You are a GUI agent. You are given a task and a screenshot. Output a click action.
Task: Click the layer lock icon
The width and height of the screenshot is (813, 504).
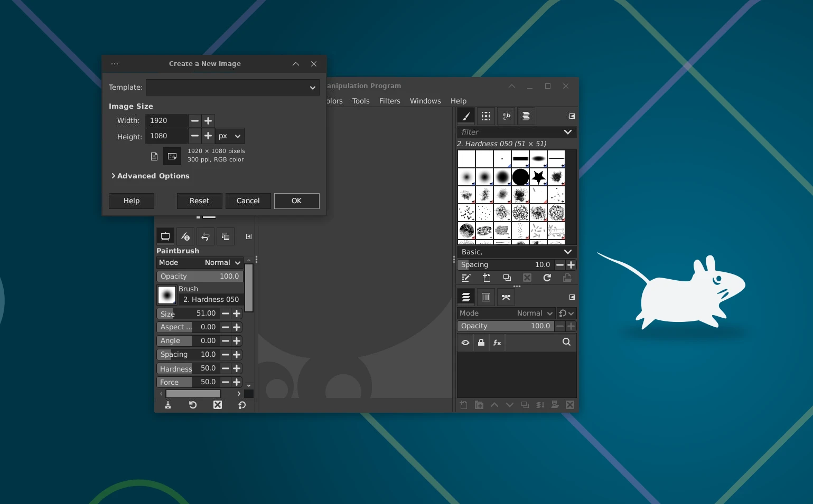[481, 343]
